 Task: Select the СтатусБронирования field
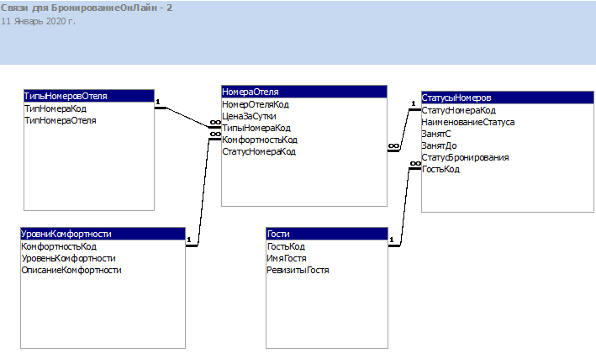click(x=465, y=157)
